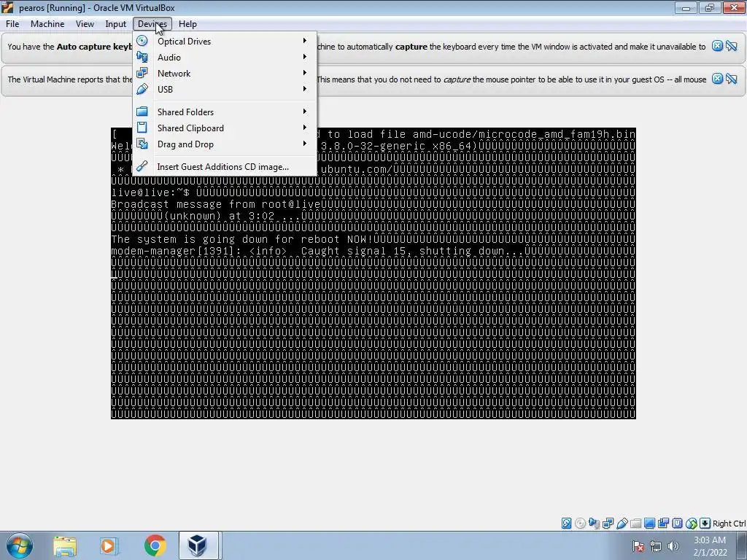Select USB menu entry
747x560 pixels.
click(x=225, y=89)
